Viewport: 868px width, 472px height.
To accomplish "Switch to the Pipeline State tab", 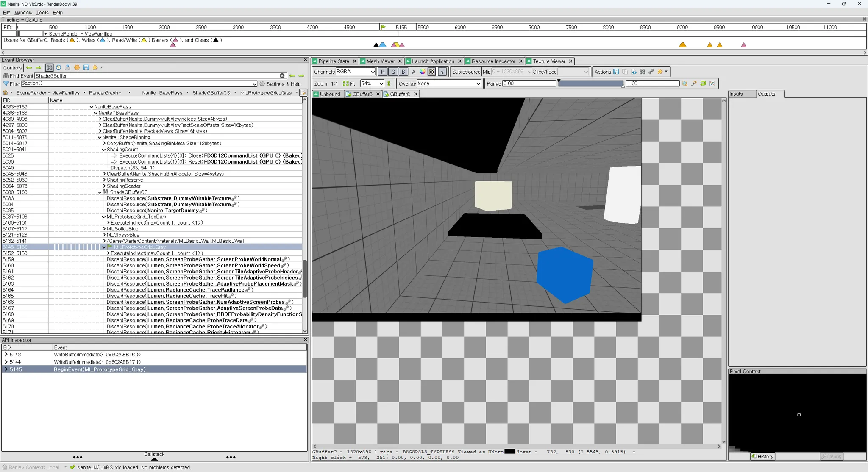I will click(x=334, y=61).
